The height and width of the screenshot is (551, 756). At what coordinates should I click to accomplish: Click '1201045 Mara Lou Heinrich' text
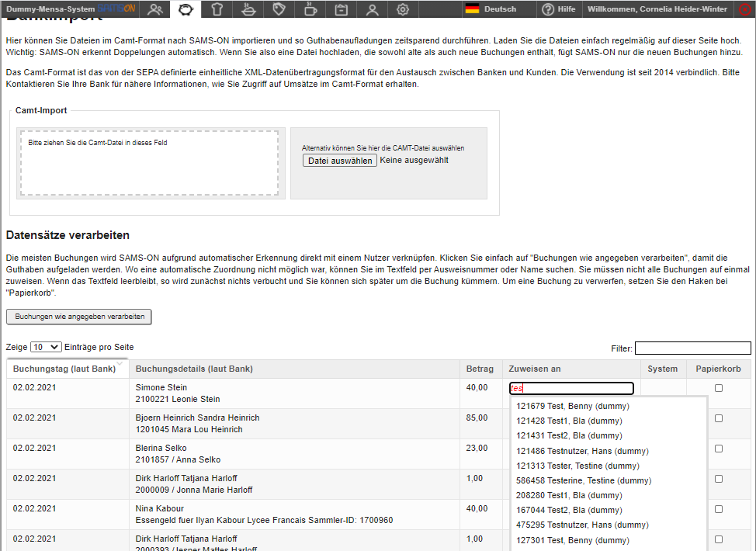click(189, 429)
